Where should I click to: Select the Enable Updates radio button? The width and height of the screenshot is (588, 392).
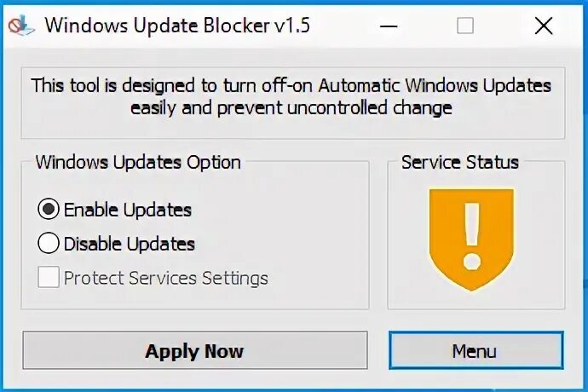coord(49,210)
